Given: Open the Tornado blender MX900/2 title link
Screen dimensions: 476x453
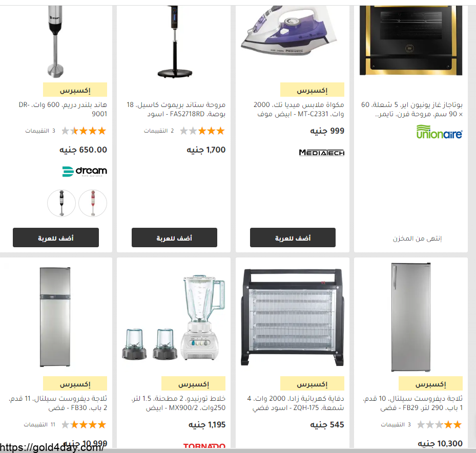Looking at the screenshot, I should [178, 403].
